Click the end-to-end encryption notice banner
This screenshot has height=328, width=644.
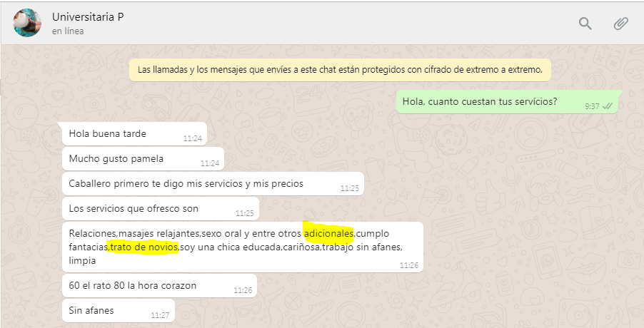pyautogui.click(x=340, y=70)
